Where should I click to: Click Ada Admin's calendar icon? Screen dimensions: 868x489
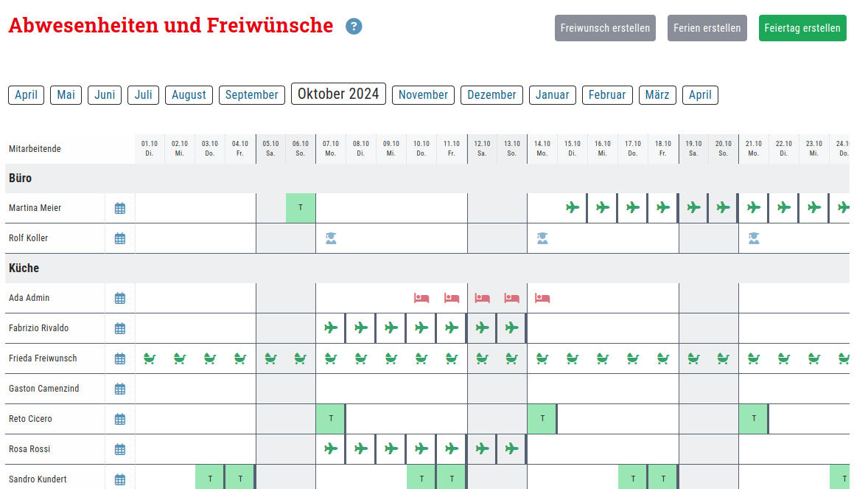[120, 298]
